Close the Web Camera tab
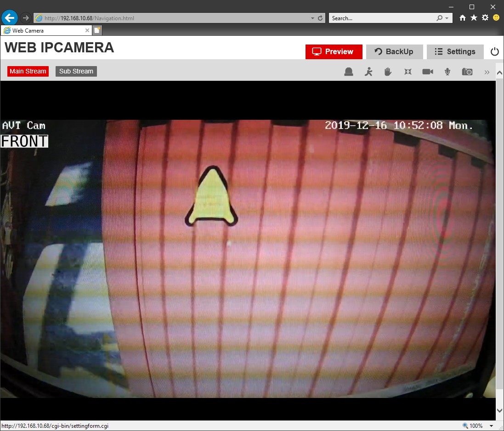 pos(87,30)
